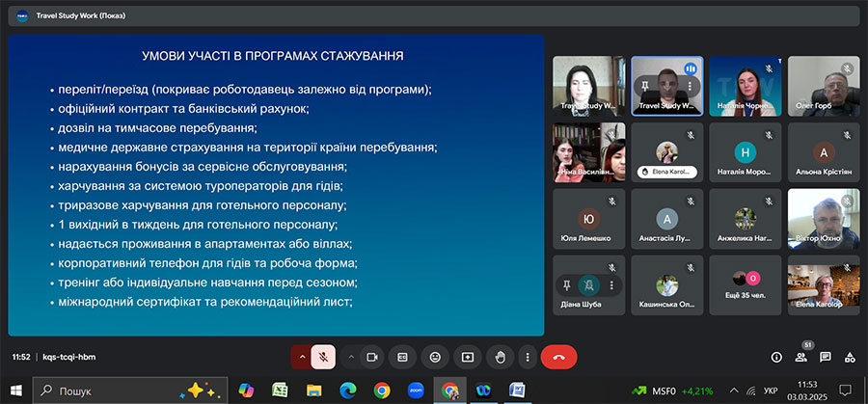Open audio settings arrow next to microphone

click(x=302, y=357)
